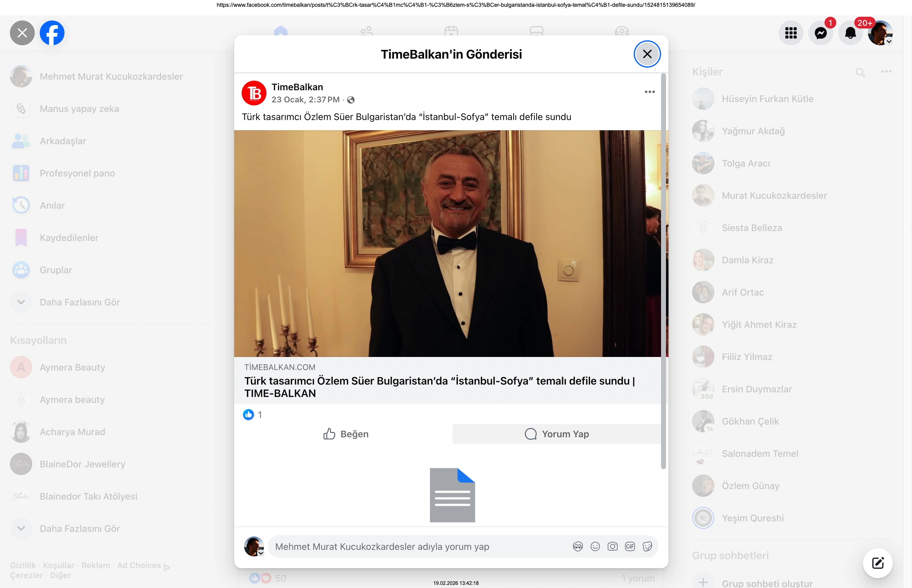The width and height of the screenshot is (912, 588).
Task: Open the timebalkan.com article headline
Action: click(x=439, y=386)
